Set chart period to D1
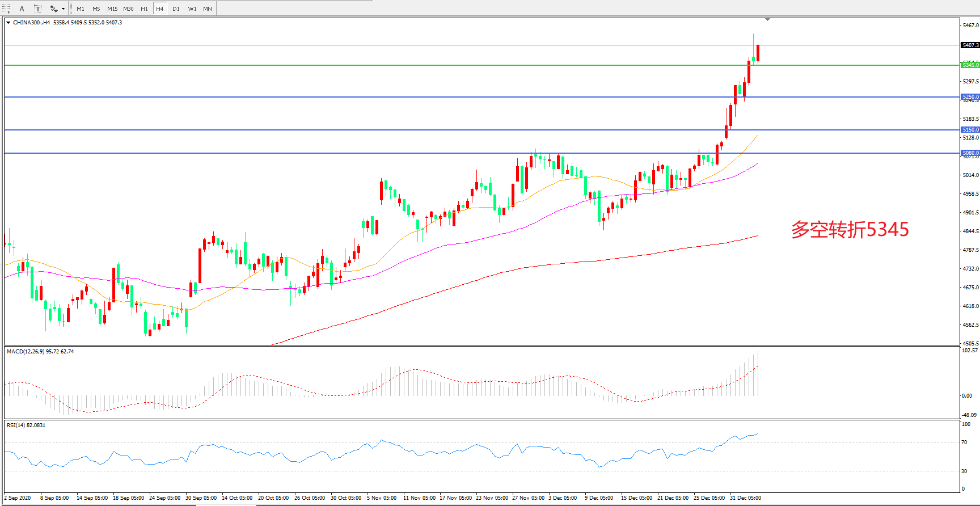The width and height of the screenshot is (980, 506). click(x=176, y=9)
